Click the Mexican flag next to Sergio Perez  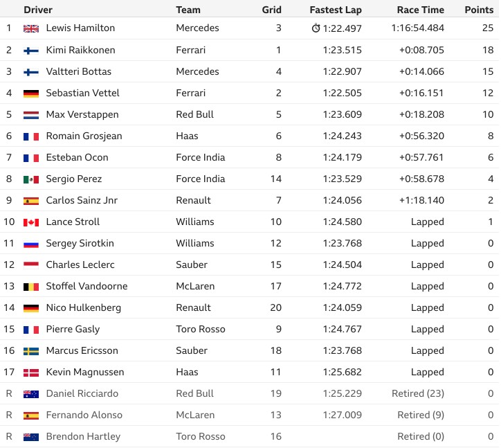(31, 179)
